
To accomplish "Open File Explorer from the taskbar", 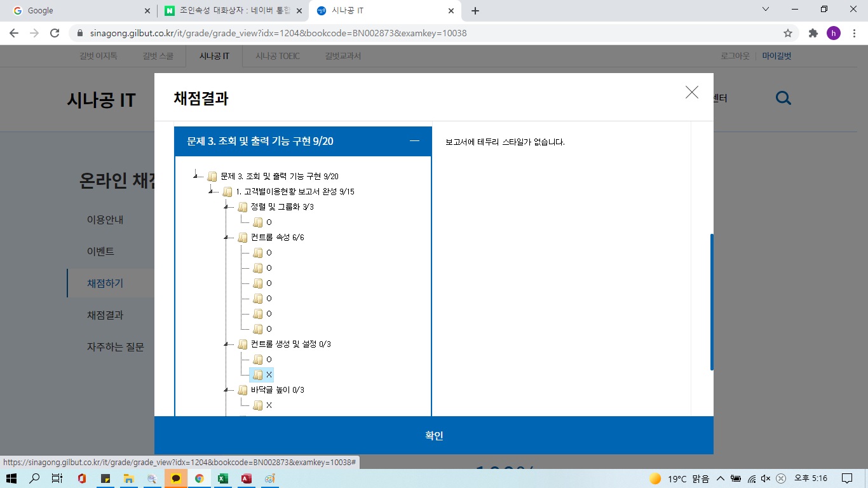I will pyautogui.click(x=128, y=478).
